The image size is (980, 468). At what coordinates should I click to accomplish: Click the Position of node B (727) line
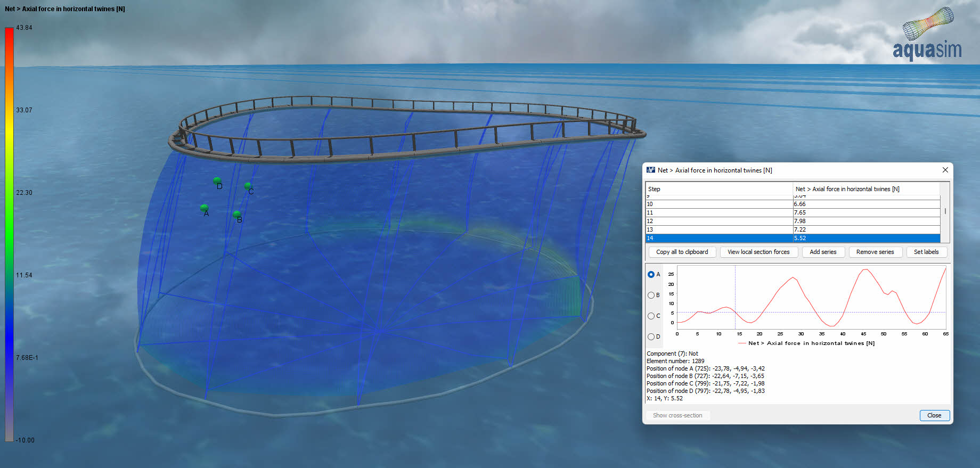coord(705,376)
